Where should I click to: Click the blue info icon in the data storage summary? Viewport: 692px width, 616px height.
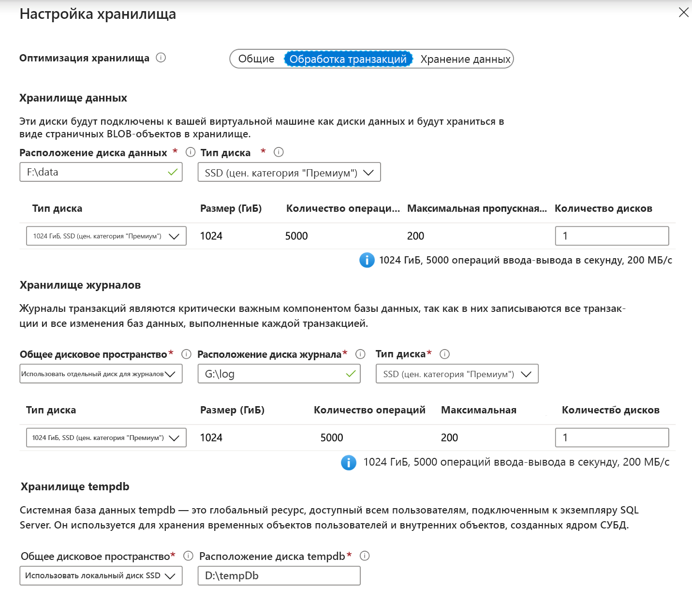(366, 260)
